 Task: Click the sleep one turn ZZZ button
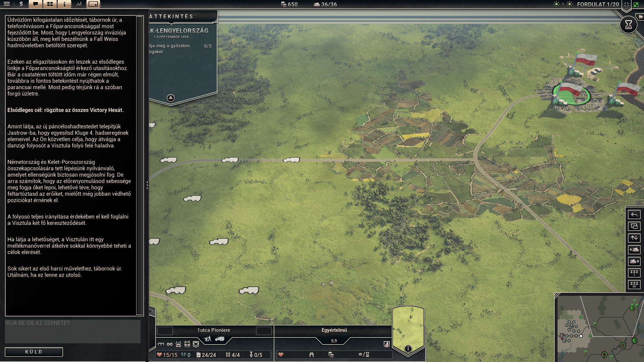point(634,273)
